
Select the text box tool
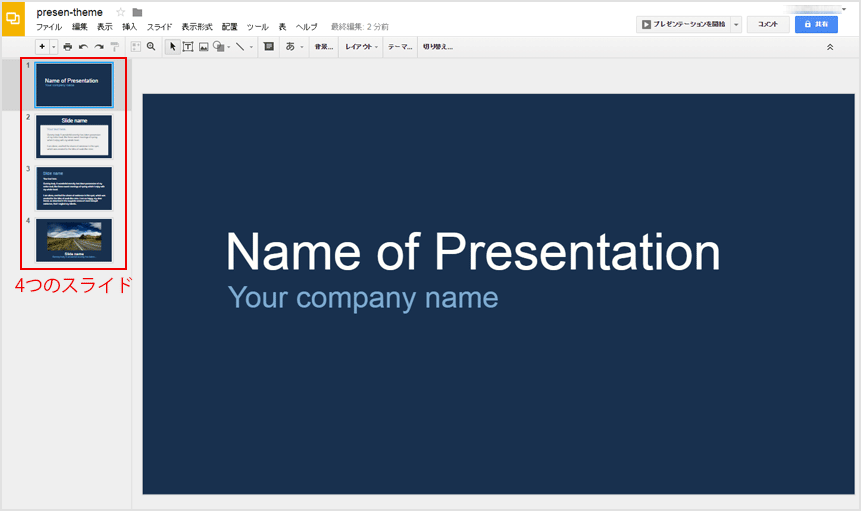point(188,47)
